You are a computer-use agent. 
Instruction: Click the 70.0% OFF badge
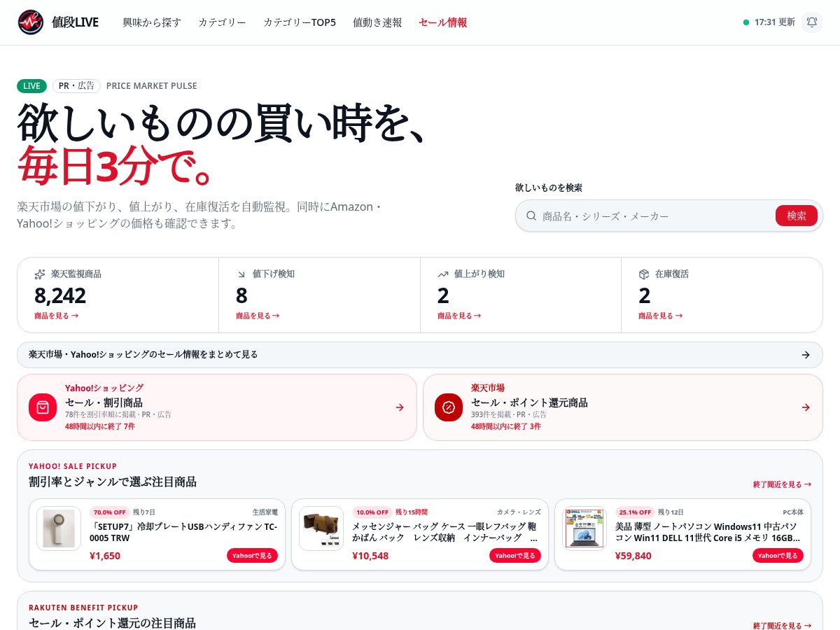click(x=109, y=512)
